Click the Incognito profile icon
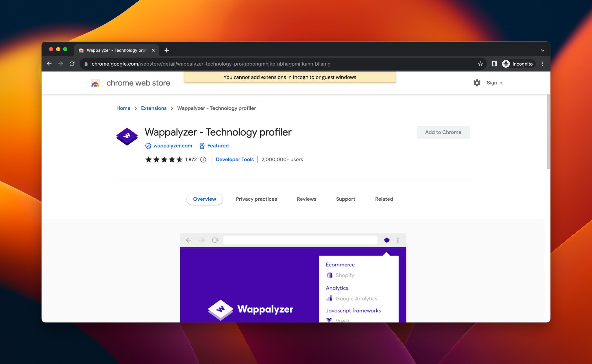This screenshot has width=592, height=364. point(506,63)
